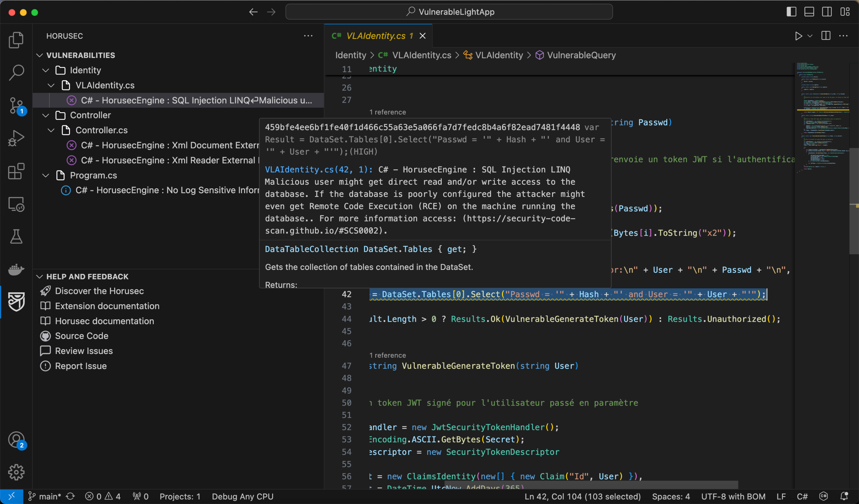Image resolution: width=859 pixels, height=504 pixels.
Task: Click the Report Issue icon
Action: pyautogui.click(x=45, y=366)
